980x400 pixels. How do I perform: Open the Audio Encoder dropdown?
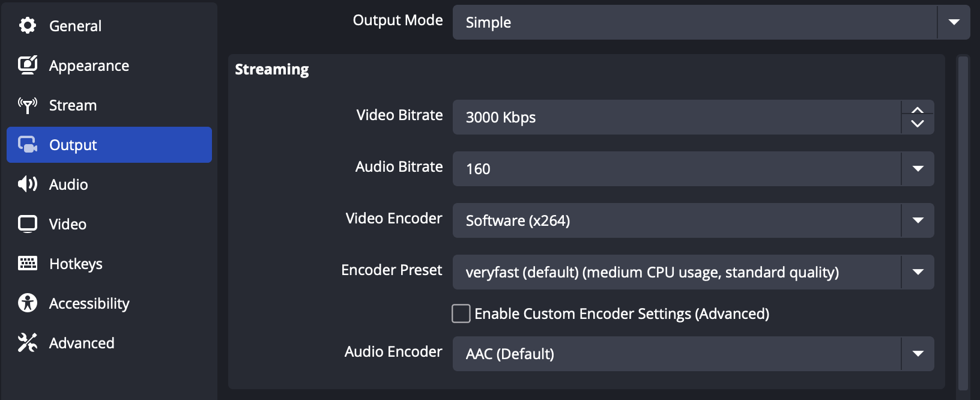[918, 354]
